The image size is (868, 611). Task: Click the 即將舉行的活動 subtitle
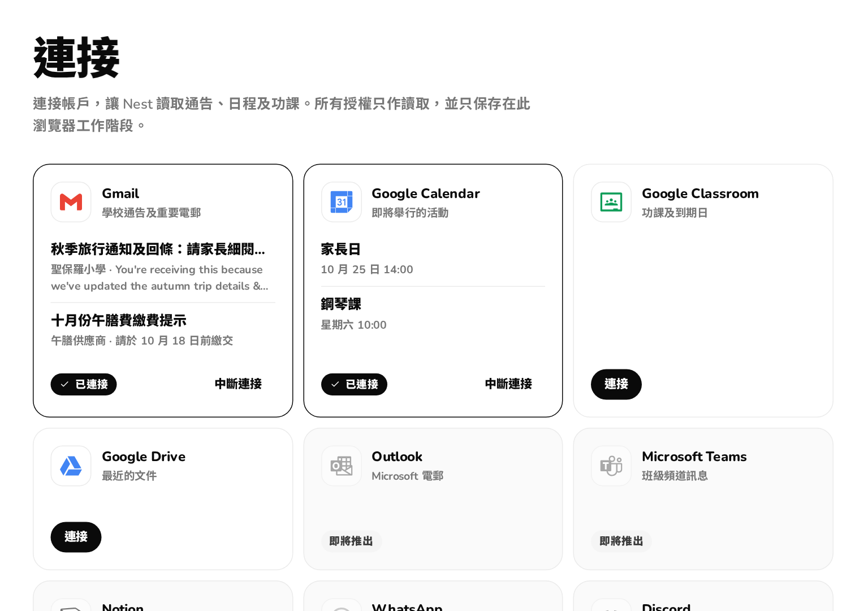(x=410, y=213)
